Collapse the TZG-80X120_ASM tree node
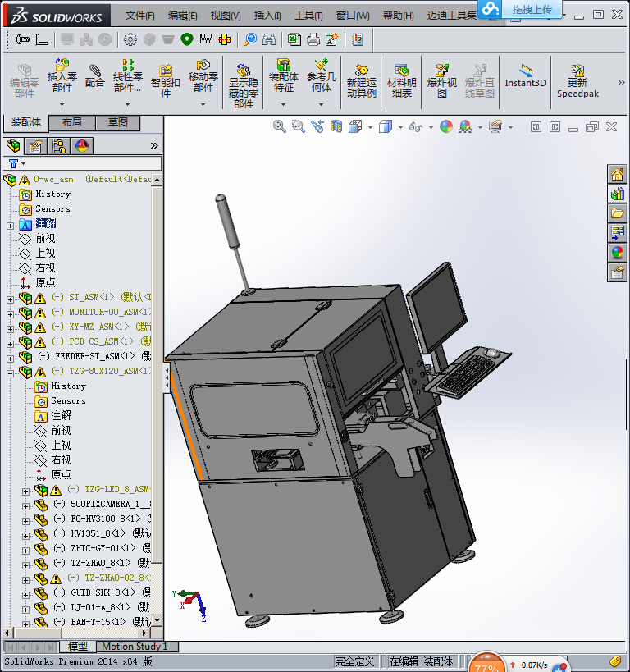 point(10,372)
